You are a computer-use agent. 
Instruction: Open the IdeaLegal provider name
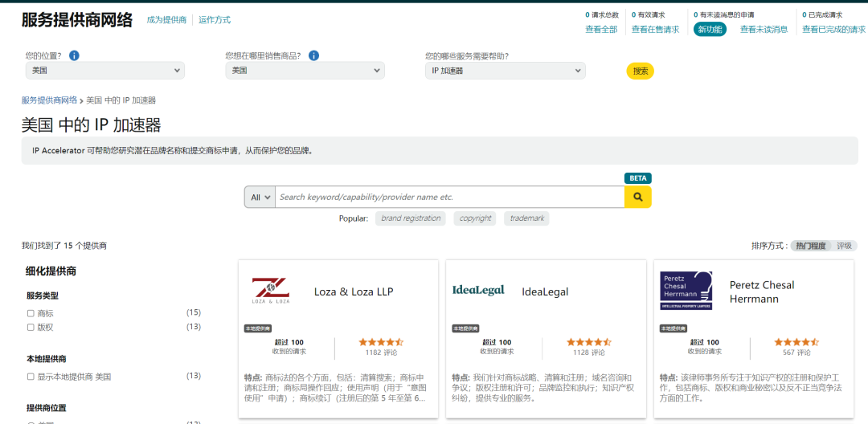click(545, 291)
